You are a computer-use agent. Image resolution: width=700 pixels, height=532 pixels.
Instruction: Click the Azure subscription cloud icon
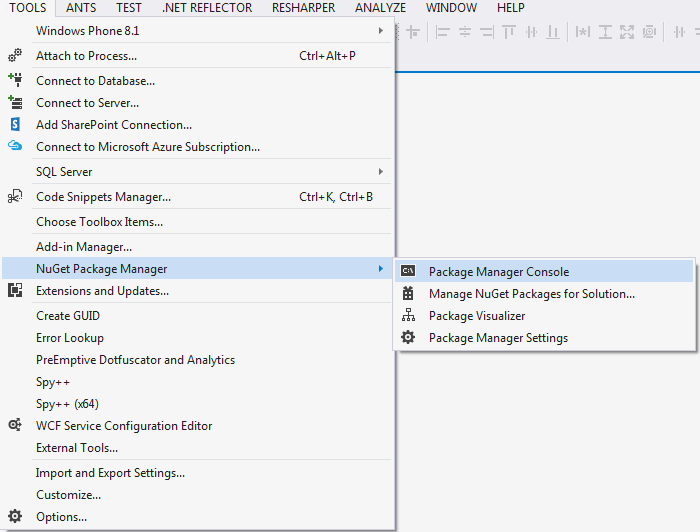(15, 145)
